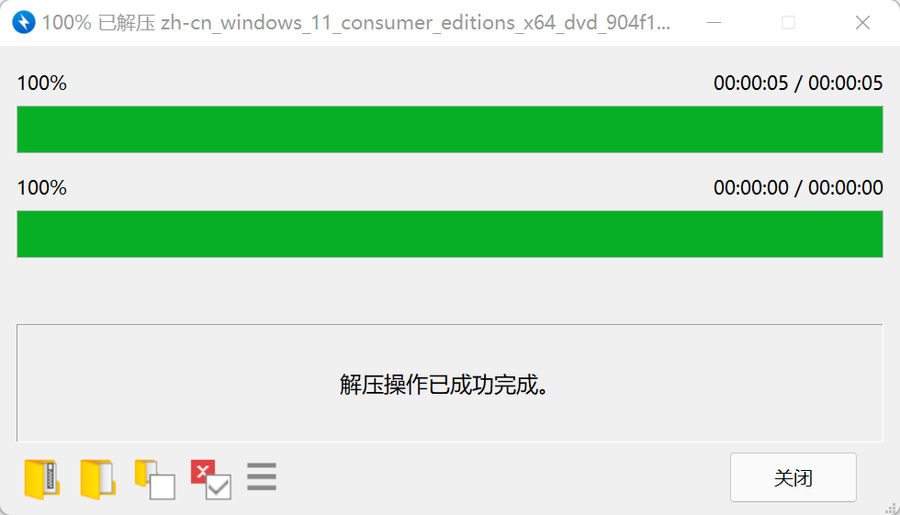The image size is (900, 515).
Task: Click the folder-with-blank-square icon
Action: 155,479
